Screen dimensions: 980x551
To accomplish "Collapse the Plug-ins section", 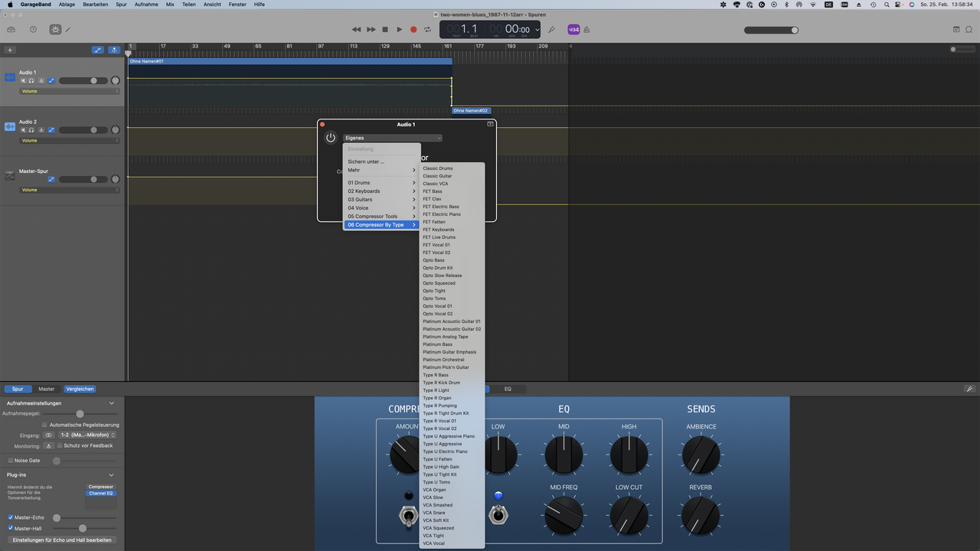I will [112, 475].
